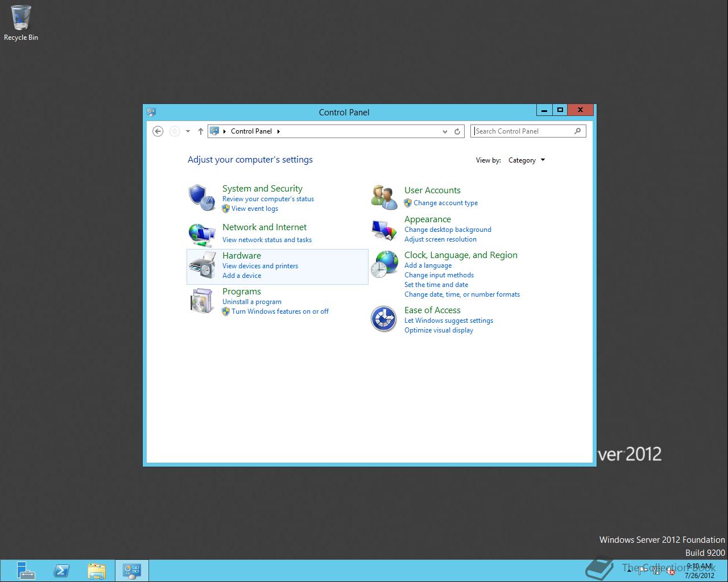Click Set the time and date

[x=436, y=285]
